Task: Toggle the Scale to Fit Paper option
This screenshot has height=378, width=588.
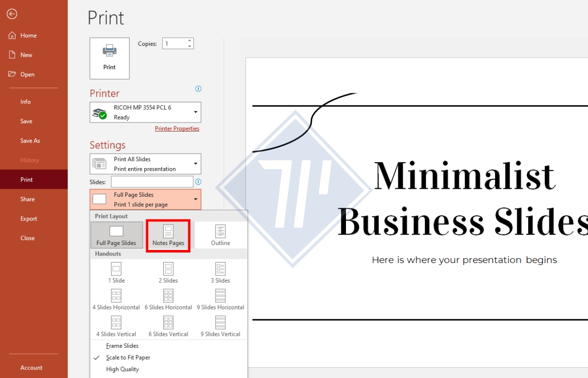Action: (x=128, y=357)
